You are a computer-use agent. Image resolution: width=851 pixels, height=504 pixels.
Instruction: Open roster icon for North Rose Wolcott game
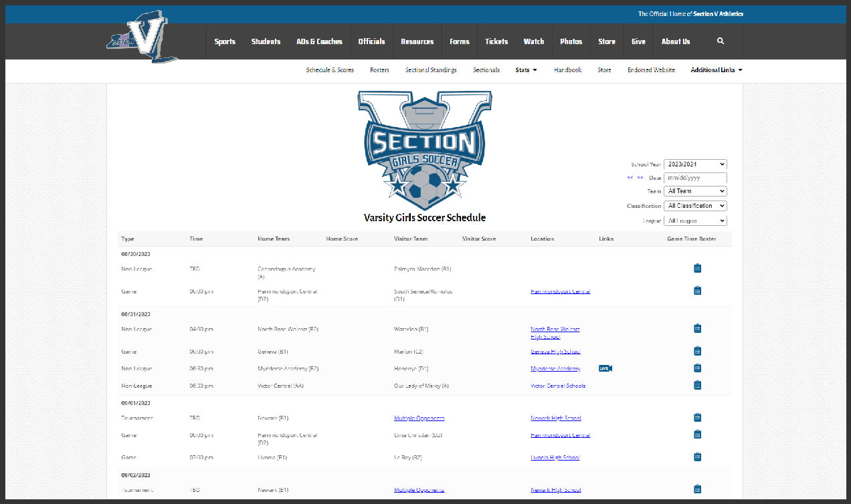click(x=697, y=328)
